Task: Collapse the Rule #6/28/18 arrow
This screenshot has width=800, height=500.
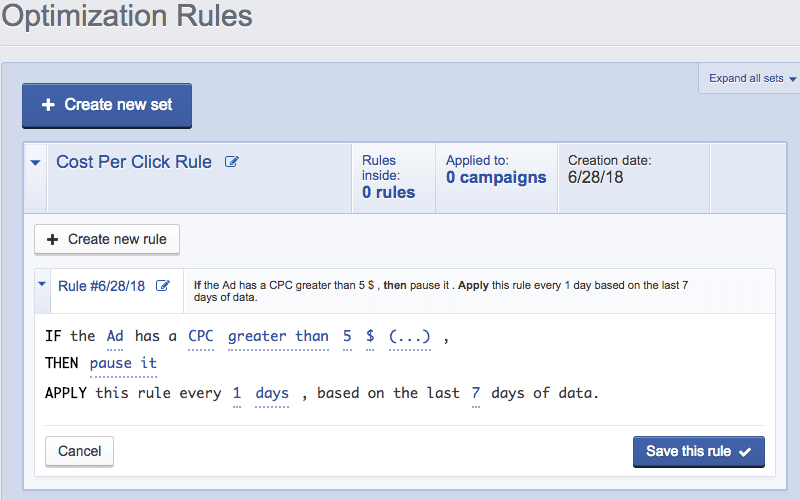Action: pos(42,285)
